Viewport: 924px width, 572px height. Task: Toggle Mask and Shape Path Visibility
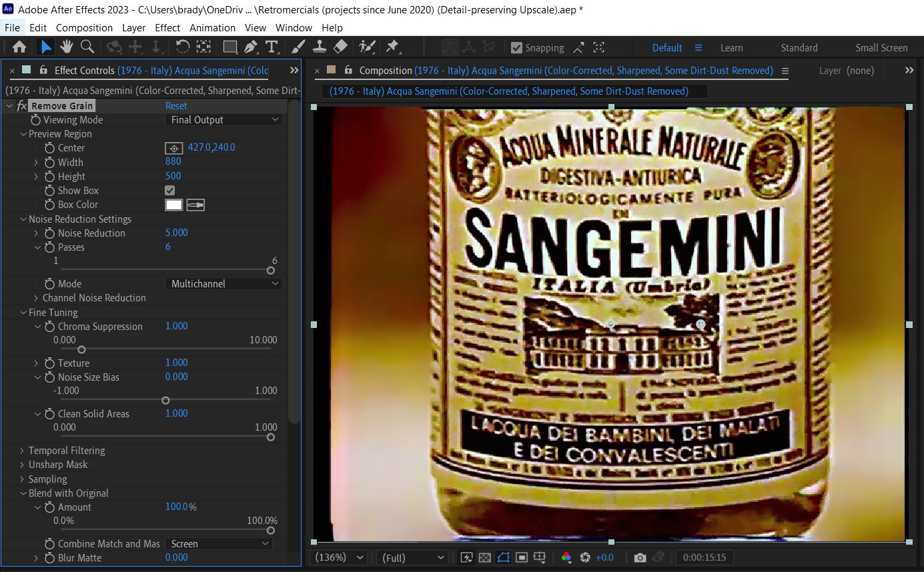coord(504,557)
